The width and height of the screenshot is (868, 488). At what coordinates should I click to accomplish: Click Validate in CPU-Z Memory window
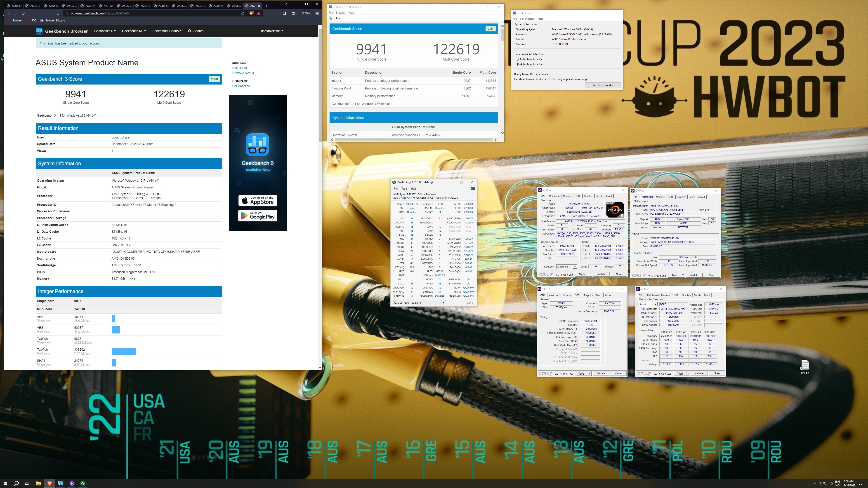point(600,373)
